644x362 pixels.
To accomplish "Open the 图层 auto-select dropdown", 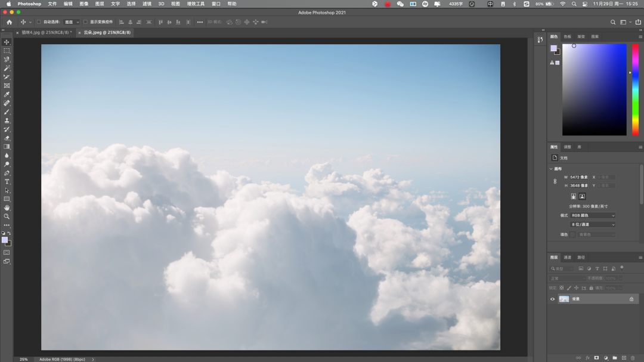I will pos(72,22).
